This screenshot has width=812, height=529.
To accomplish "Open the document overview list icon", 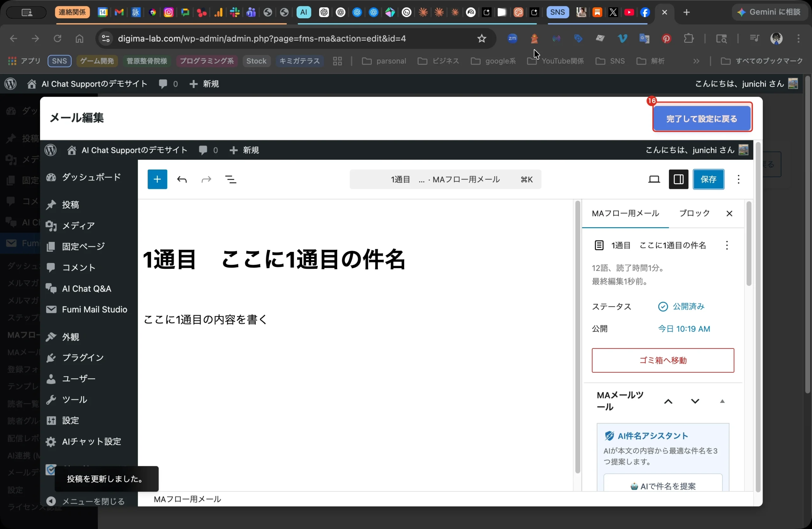I will [231, 179].
